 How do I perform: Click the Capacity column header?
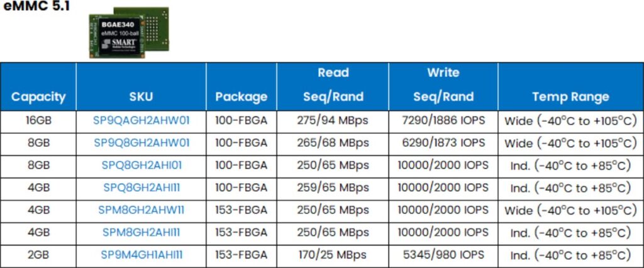coord(38,97)
